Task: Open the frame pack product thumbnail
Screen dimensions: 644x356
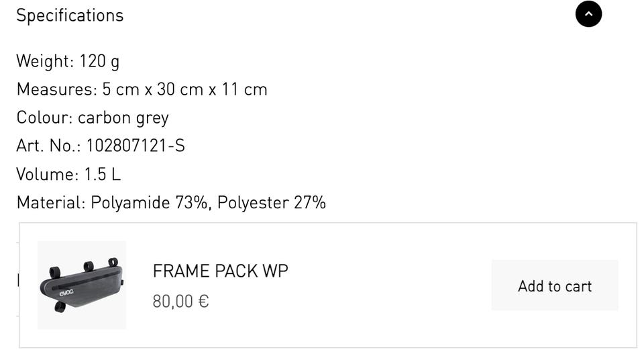Action: [82, 285]
